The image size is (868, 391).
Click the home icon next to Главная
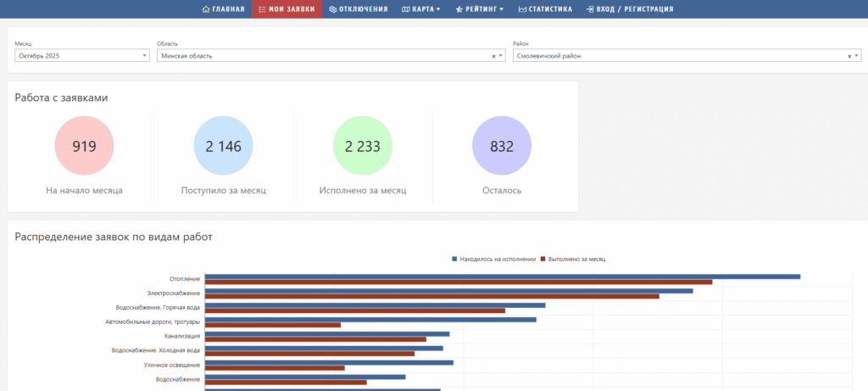[206, 9]
